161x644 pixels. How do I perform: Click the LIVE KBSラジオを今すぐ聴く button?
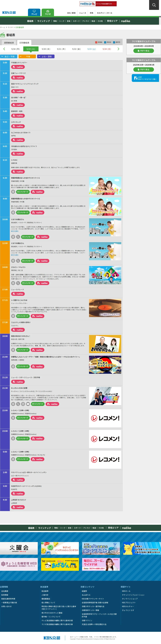coord(145,78)
